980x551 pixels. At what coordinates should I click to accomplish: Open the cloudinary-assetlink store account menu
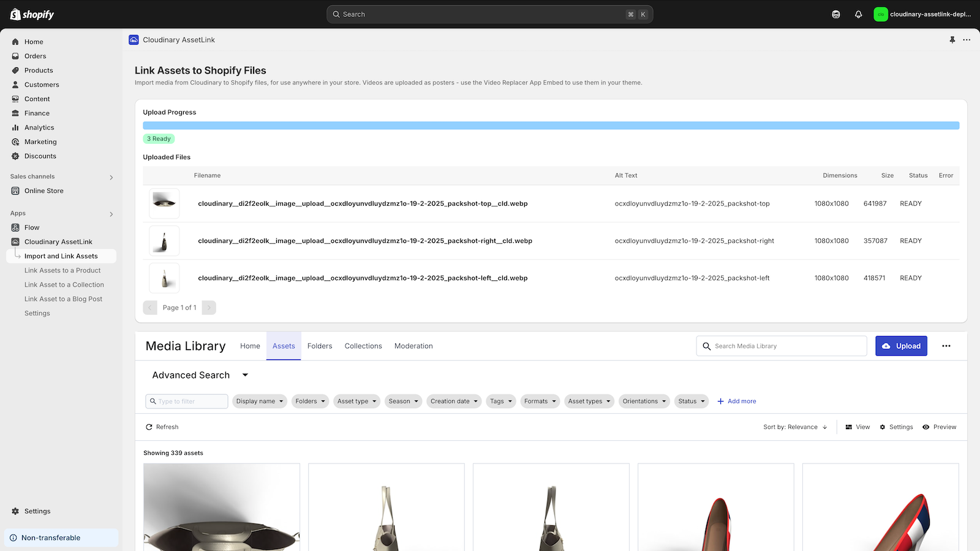(923, 14)
